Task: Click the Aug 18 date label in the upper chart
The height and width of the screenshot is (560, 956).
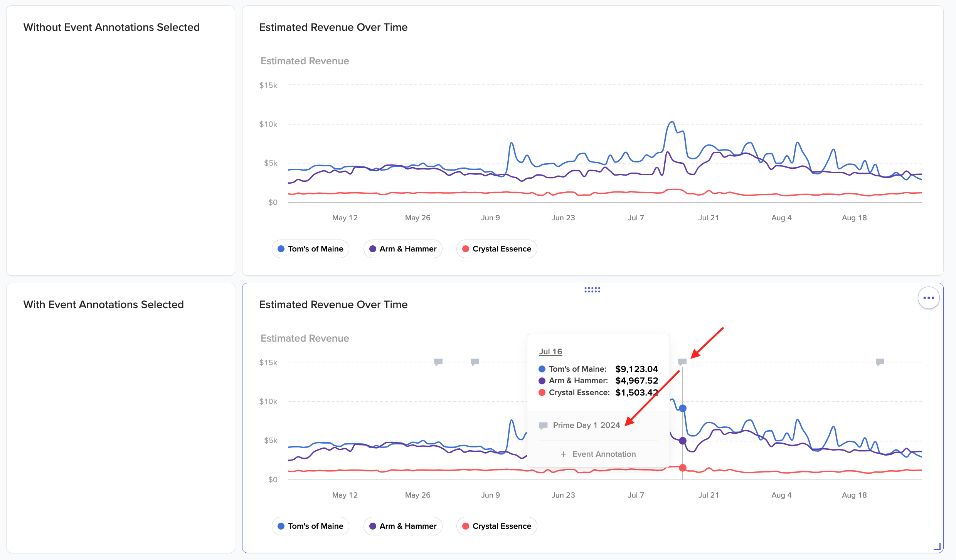Action: coord(854,218)
